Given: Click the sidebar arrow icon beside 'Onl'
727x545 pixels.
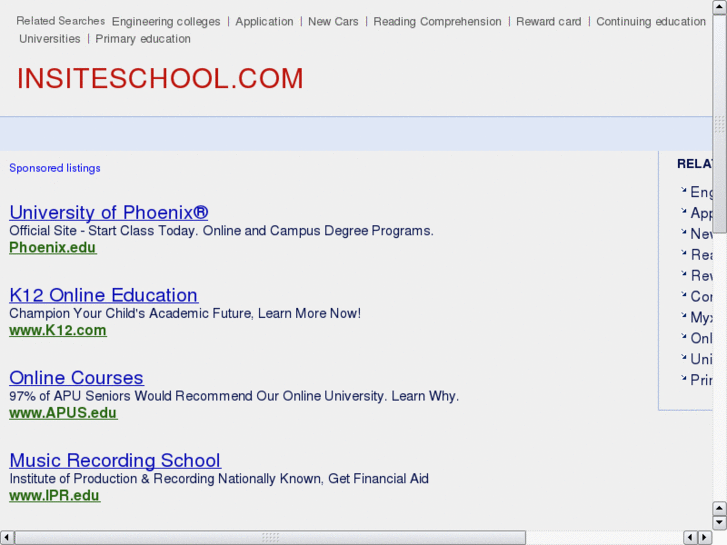Looking at the screenshot, I should (683, 336).
